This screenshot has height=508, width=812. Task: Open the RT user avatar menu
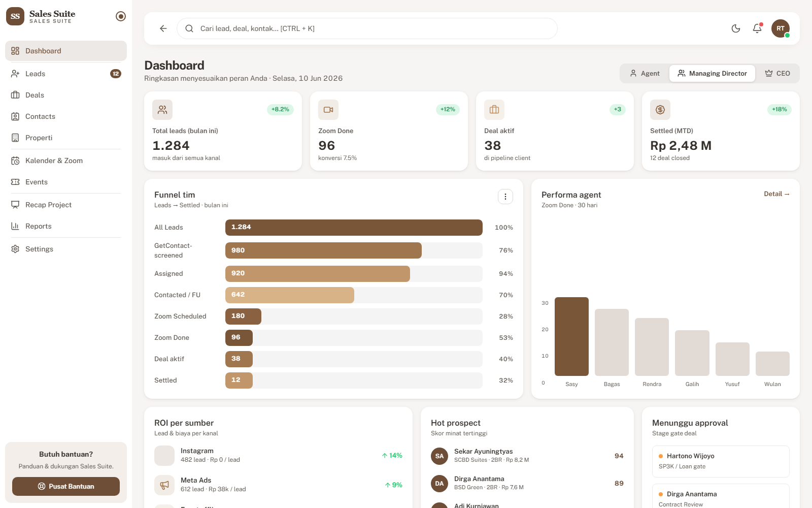pos(781,28)
